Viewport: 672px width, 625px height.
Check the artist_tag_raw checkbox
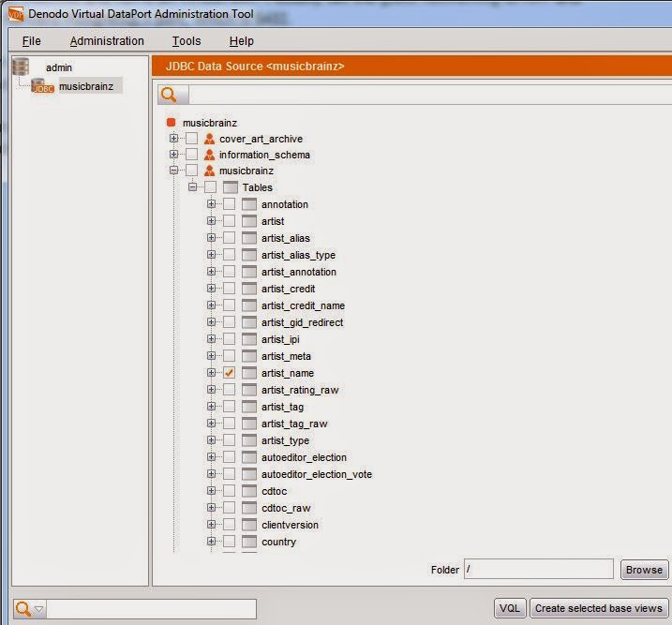[230, 424]
